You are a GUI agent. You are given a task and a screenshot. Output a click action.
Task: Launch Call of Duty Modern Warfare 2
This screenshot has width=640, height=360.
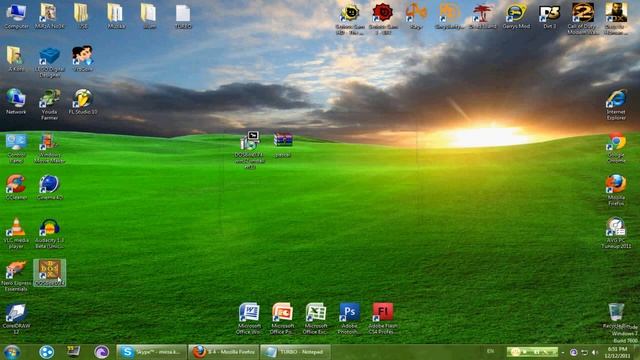(x=583, y=19)
